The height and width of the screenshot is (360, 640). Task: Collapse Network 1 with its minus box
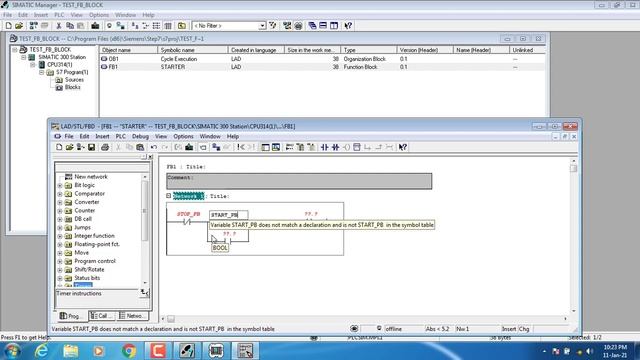point(169,196)
